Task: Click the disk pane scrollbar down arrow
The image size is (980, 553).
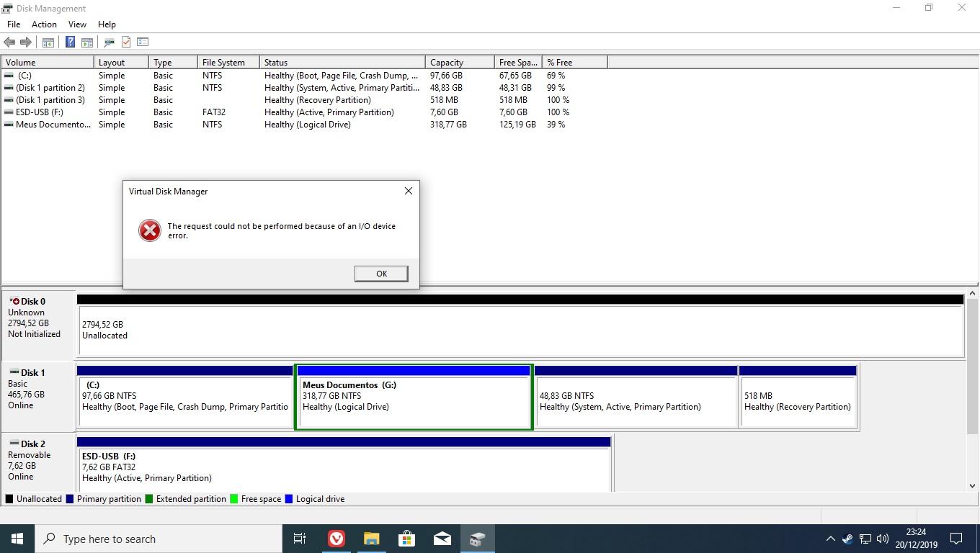Action: (x=972, y=486)
